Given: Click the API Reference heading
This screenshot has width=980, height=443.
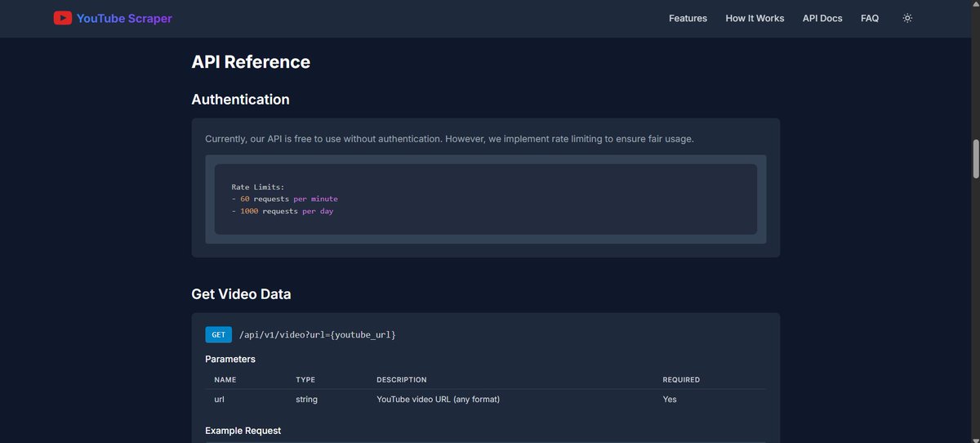Looking at the screenshot, I should pyautogui.click(x=251, y=62).
